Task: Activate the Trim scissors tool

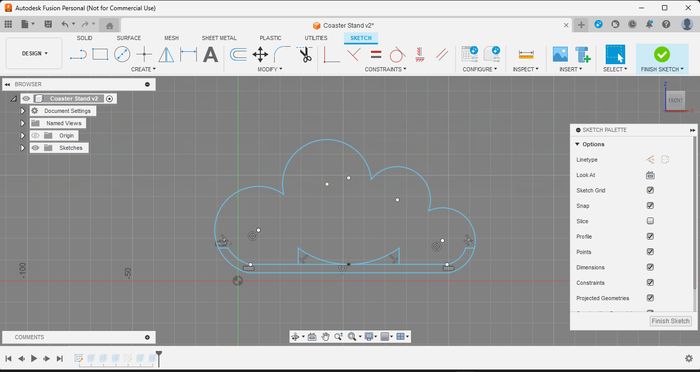Action: (x=305, y=54)
